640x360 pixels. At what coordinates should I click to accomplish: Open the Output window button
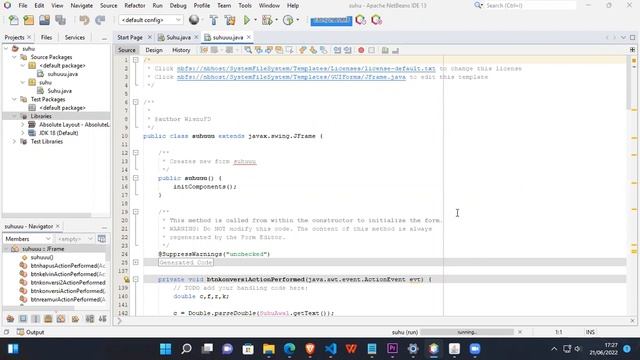31,332
